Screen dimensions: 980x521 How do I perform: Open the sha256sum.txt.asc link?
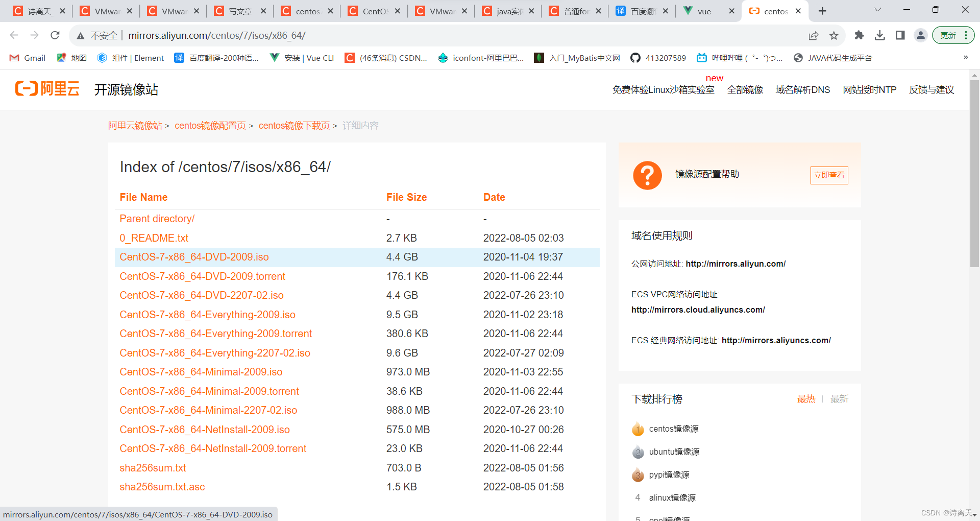click(x=162, y=487)
